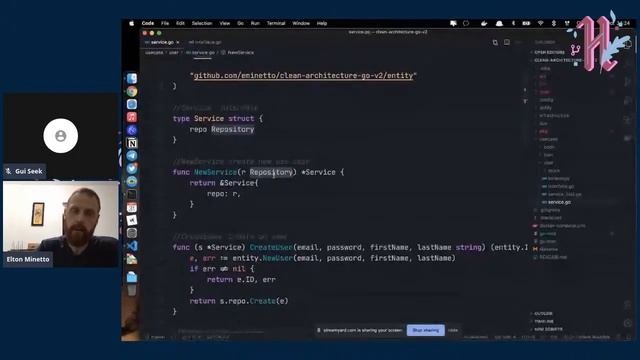The width and height of the screenshot is (640, 360).
Task: Click the battery icon in menu bar
Action: (526, 23)
